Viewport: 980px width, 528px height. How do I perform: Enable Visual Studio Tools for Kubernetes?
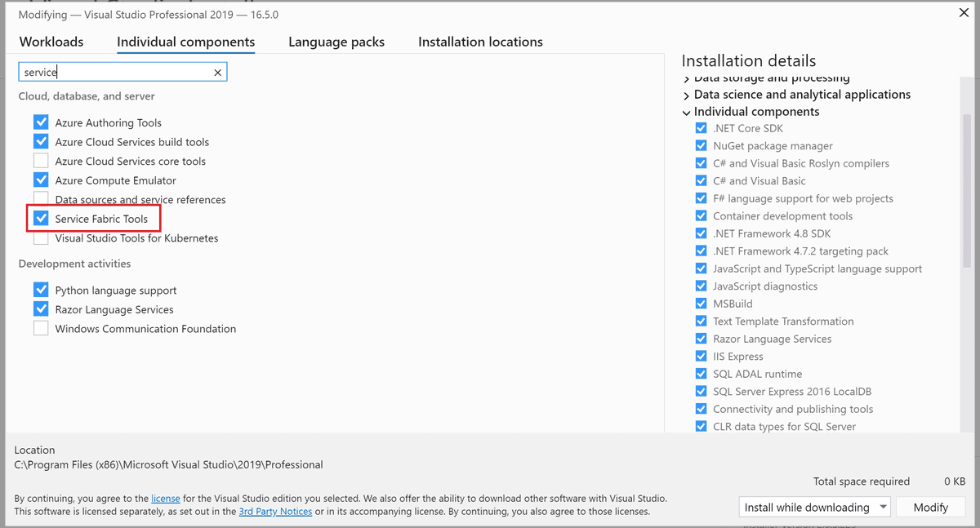pos(41,237)
